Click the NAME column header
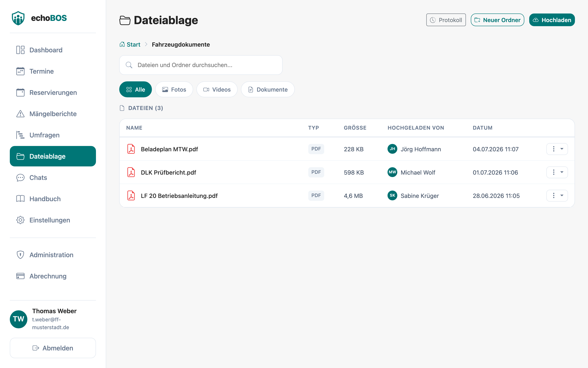The height and width of the screenshot is (368, 588). pyautogui.click(x=134, y=128)
